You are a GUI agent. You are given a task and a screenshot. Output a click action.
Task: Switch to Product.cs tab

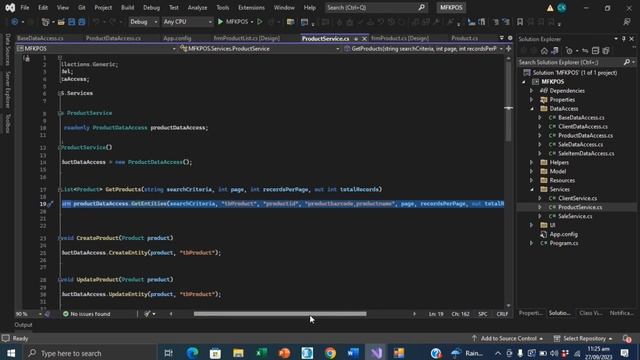coord(464,38)
